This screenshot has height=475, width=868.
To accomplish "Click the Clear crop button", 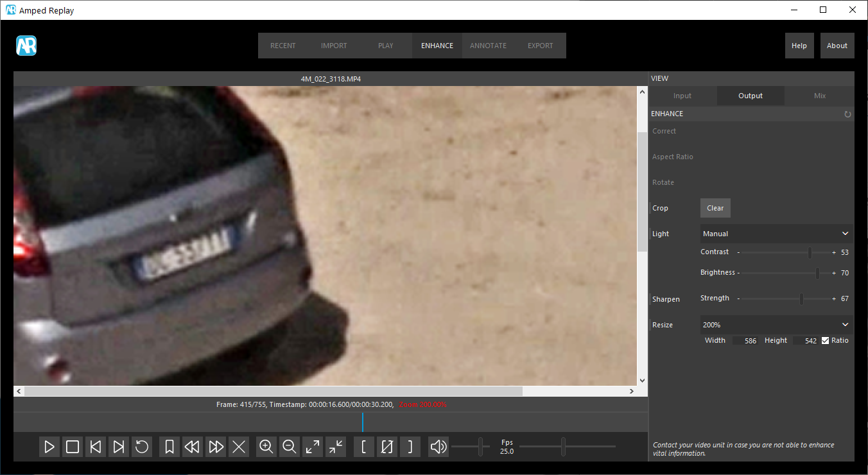I will (715, 208).
